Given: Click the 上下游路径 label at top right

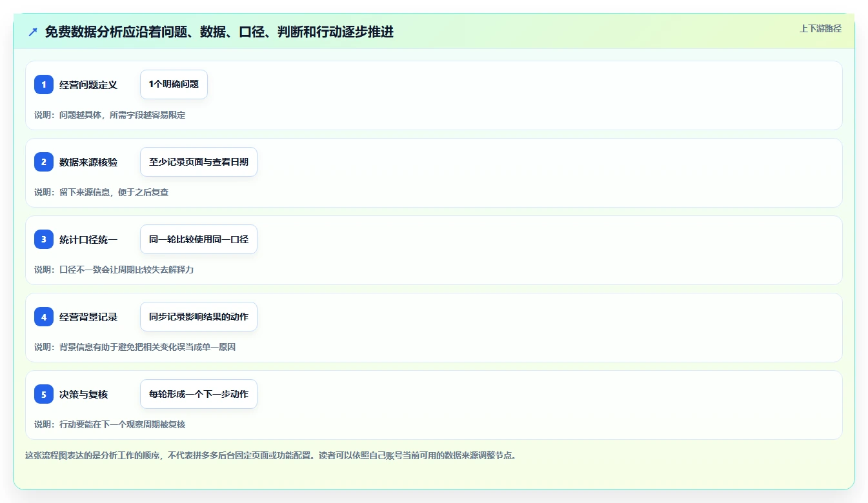Looking at the screenshot, I should [x=820, y=28].
